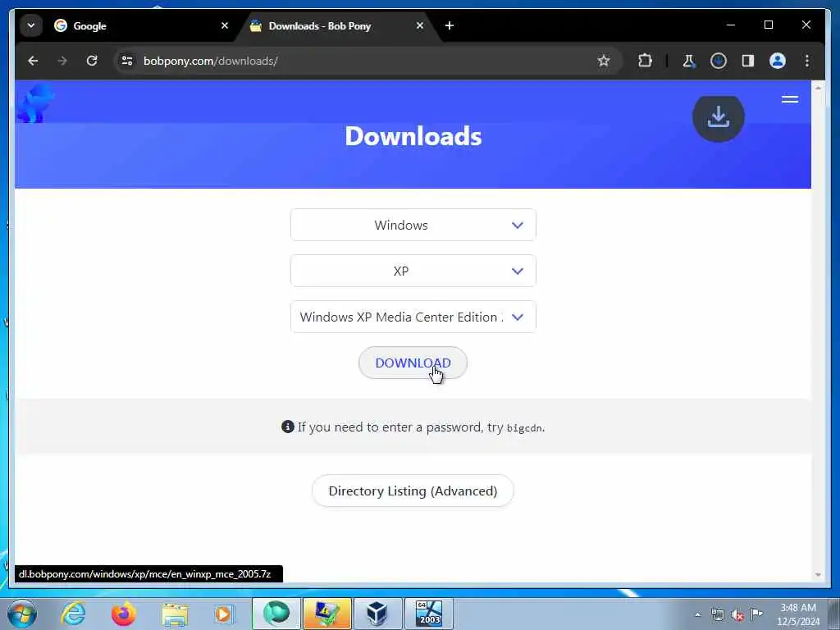Open Directory Listing (Advanced)
The height and width of the screenshot is (630, 840).
[413, 491]
